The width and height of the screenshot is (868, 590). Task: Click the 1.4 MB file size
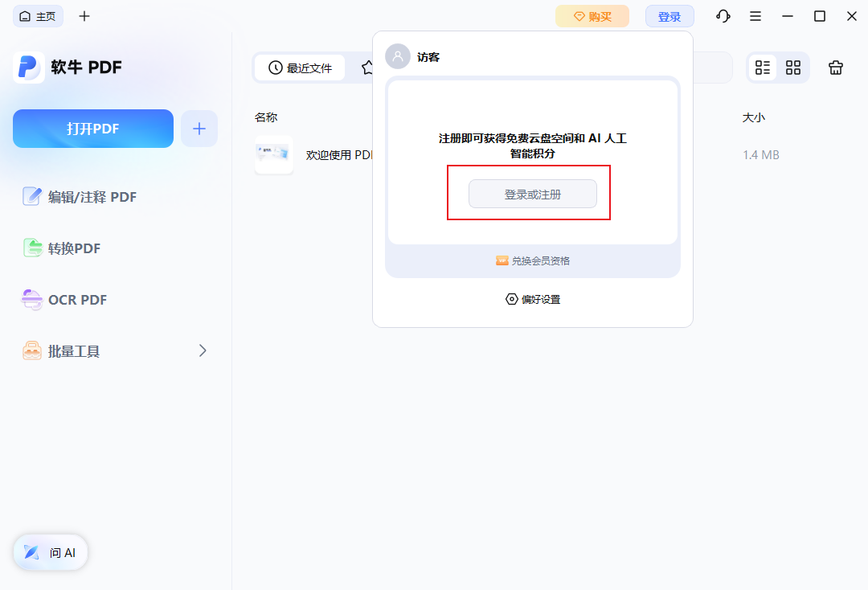coord(761,155)
